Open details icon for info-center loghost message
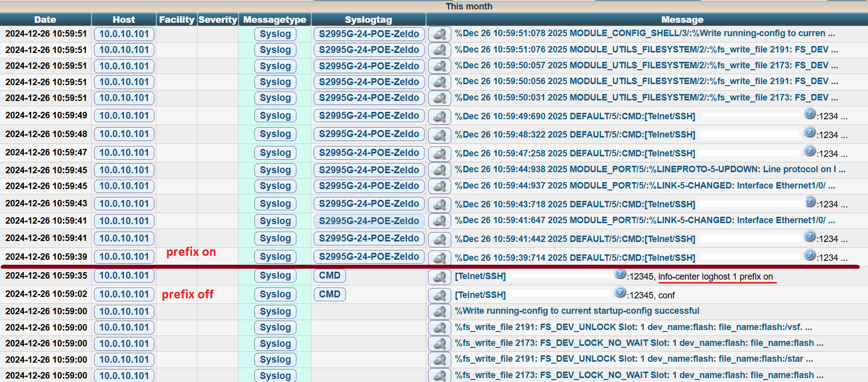The width and height of the screenshot is (868, 382). click(439, 277)
